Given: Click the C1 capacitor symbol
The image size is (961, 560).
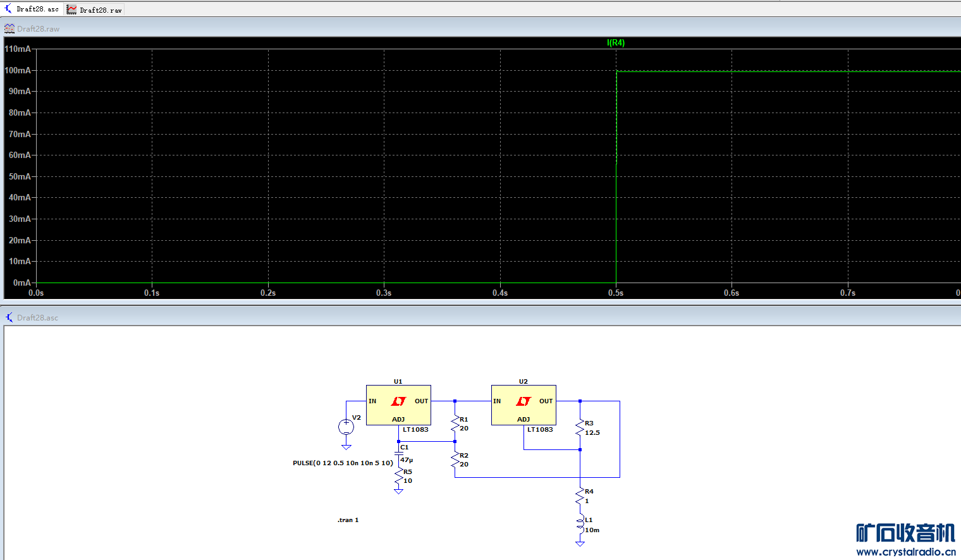Looking at the screenshot, I should pos(398,453).
